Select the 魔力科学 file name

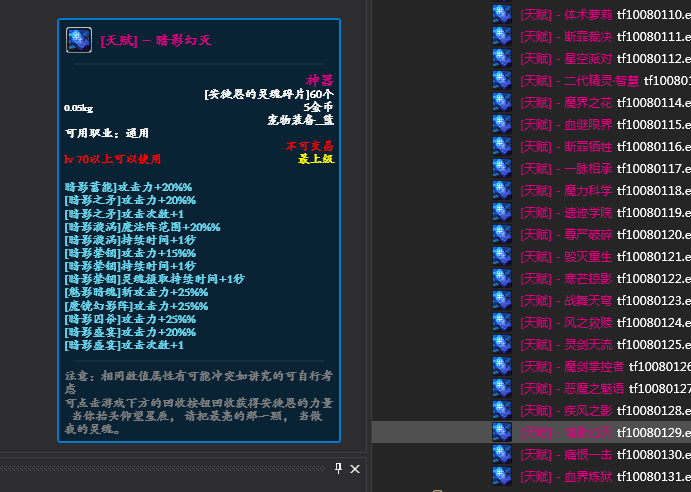654,191
